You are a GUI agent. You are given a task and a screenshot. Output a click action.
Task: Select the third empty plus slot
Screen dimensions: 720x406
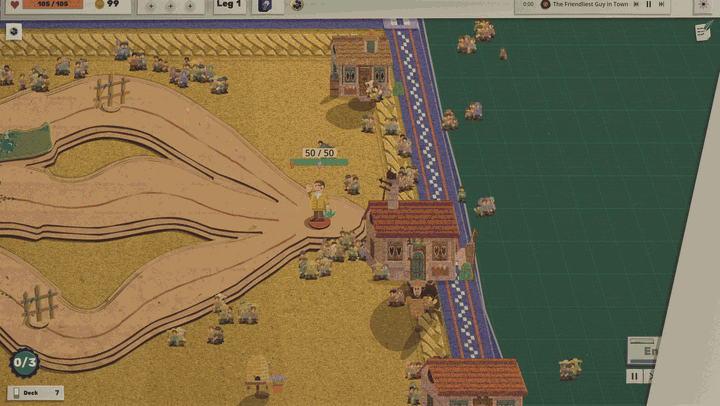tap(190, 6)
